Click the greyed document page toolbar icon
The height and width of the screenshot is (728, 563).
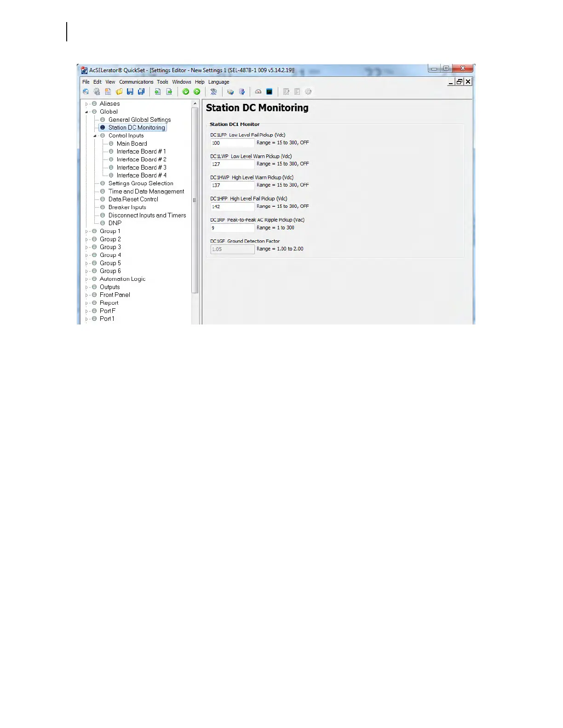pos(297,92)
